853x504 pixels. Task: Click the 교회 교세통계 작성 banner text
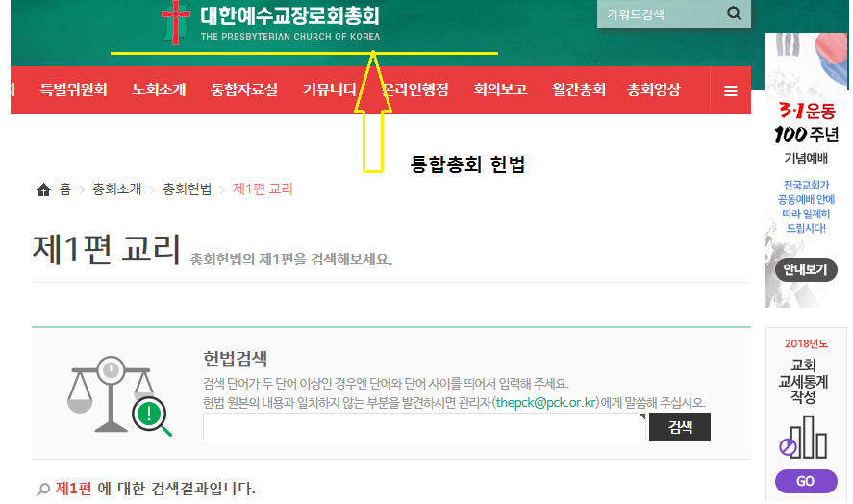pos(804,381)
